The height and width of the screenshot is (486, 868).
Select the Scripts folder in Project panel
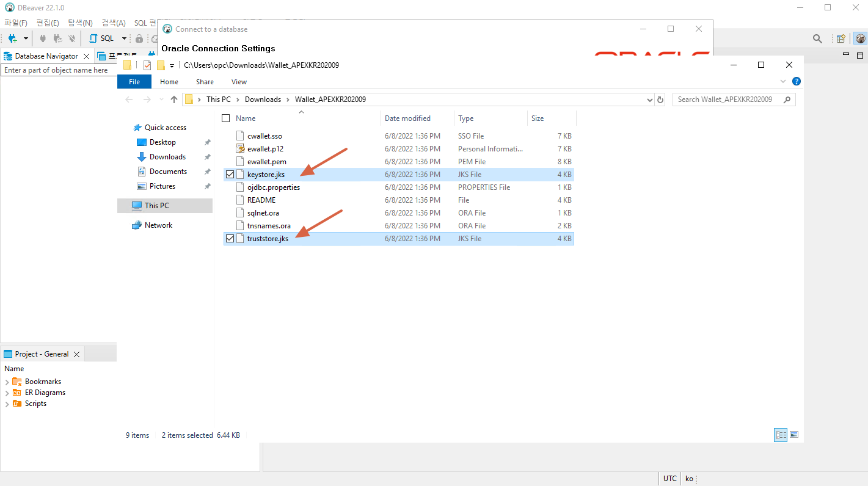[x=35, y=404]
